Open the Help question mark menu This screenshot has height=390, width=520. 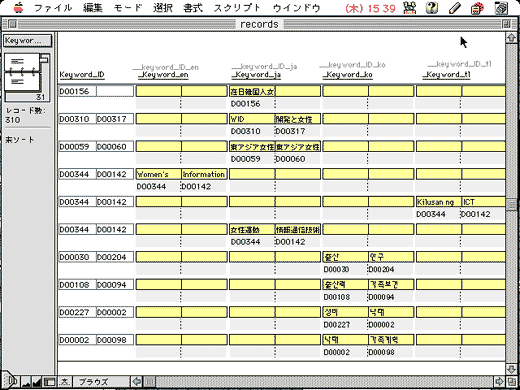(x=432, y=8)
